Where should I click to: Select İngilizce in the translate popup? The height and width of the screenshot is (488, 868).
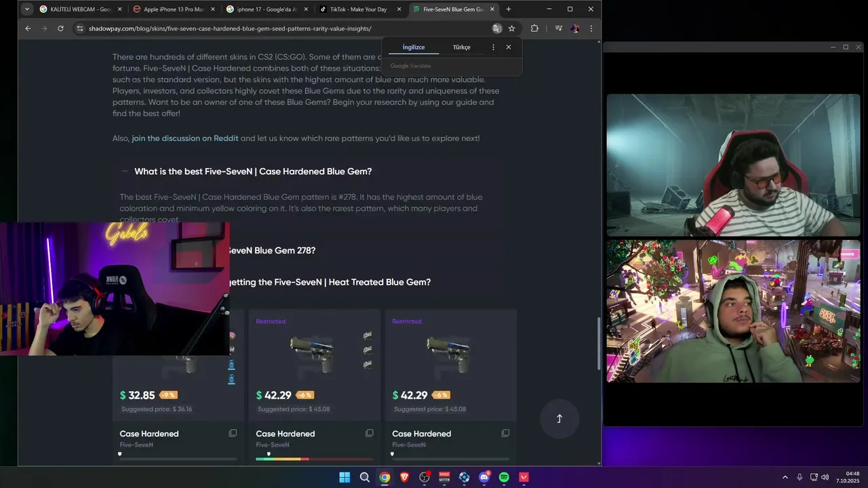[x=414, y=47]
